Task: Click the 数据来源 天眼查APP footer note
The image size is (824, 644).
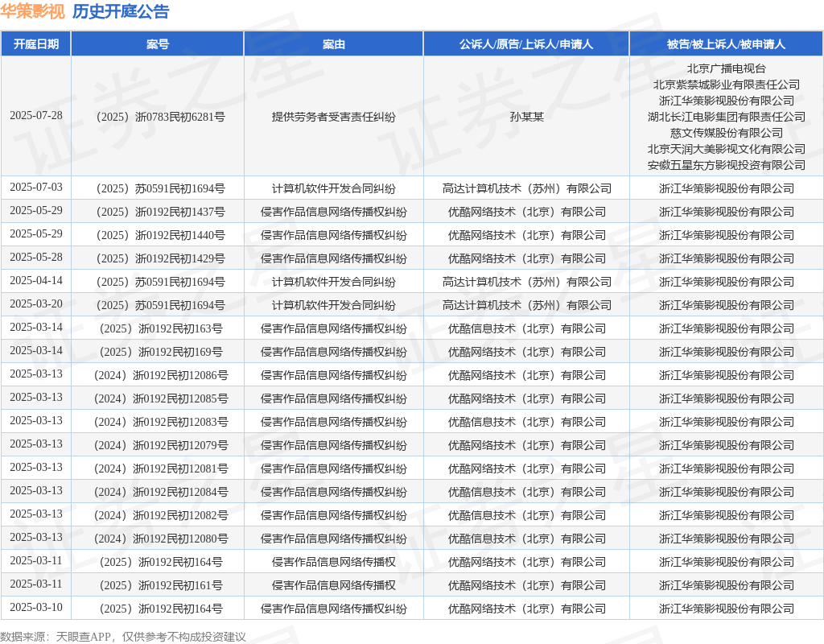Action: [x=123, y=637]
